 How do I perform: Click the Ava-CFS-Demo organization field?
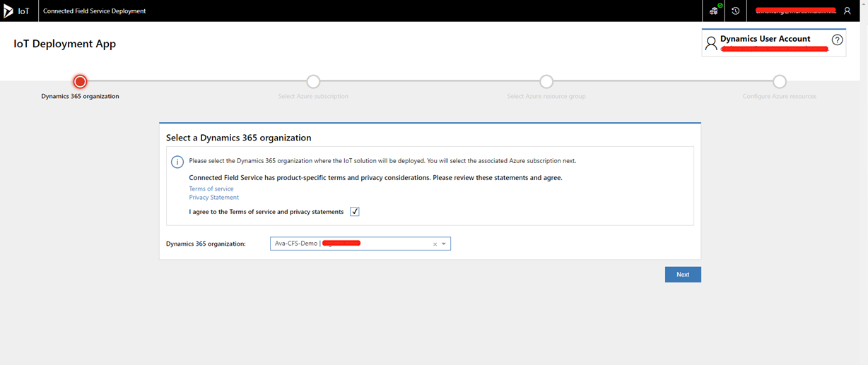tap(360, 244)
